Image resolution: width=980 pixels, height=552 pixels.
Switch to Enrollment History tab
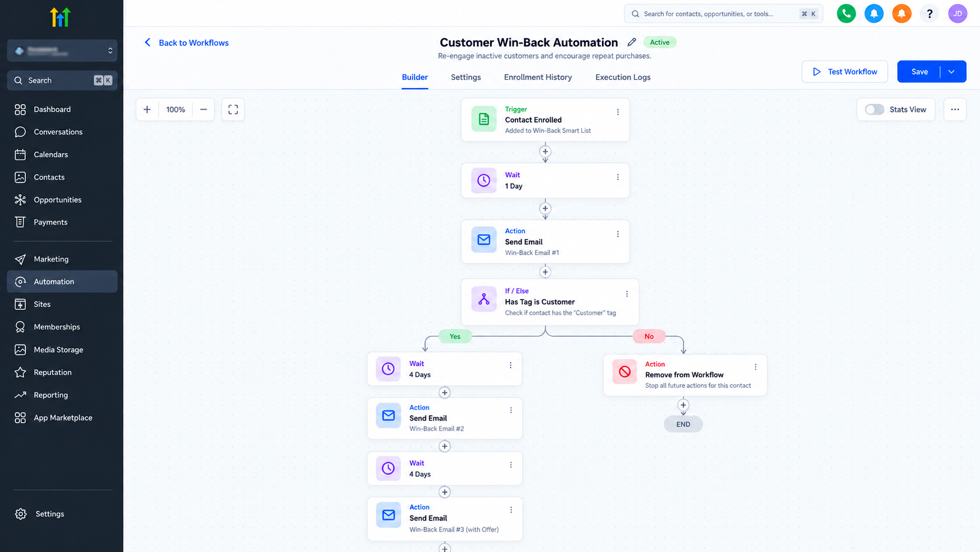point(538,77)
